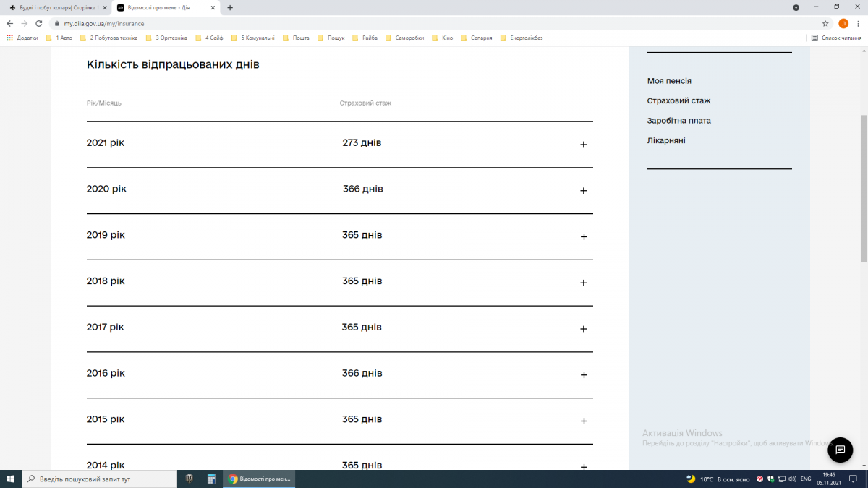Open Додатки apps shortcut
868x488 pixels.
tap(22, 38)
